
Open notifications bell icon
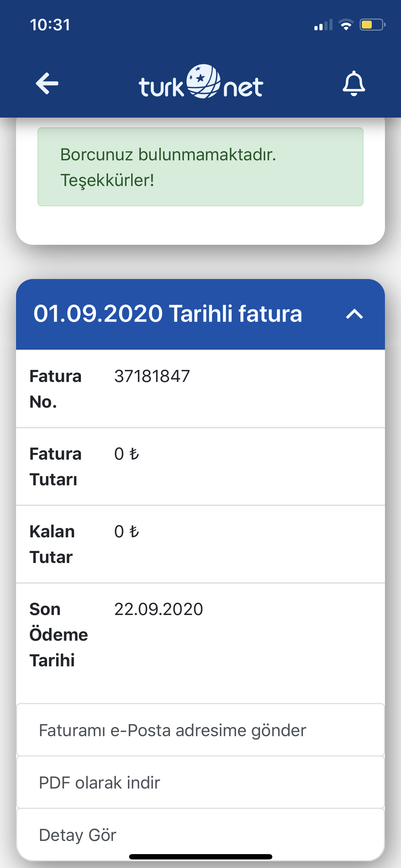pyautogui.click(x=354, y=83)
